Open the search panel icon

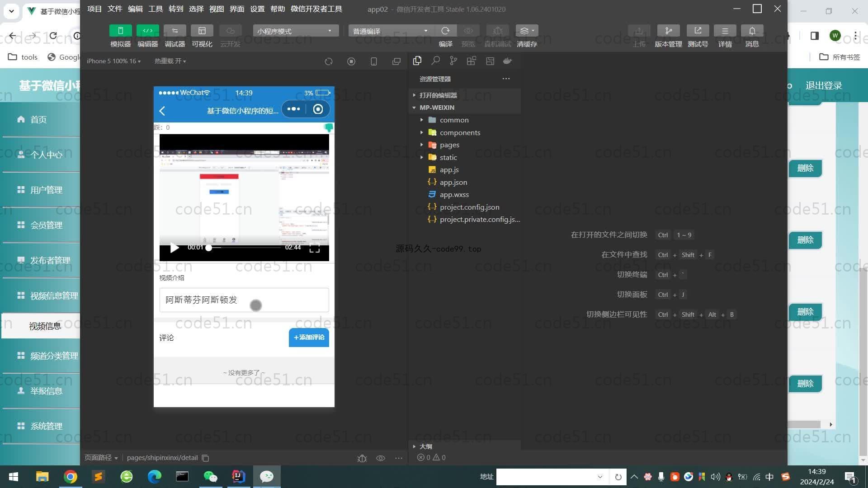435,61
